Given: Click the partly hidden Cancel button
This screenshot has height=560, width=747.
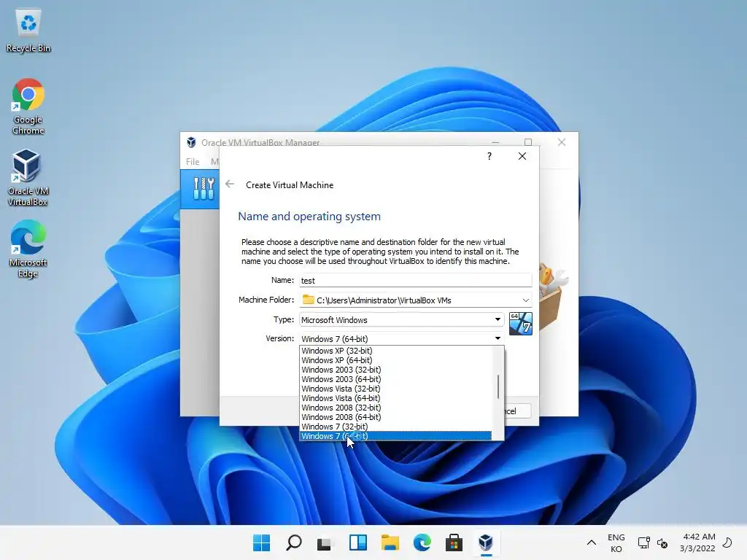Looking at the screenshot, I should click(x=517, y=411).
